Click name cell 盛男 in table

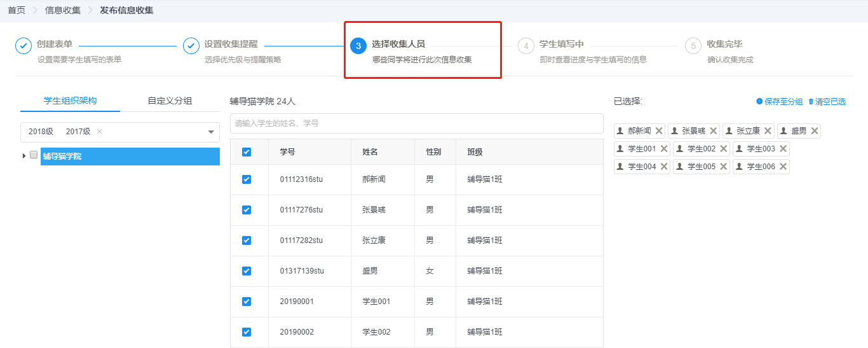(x=370, y=271)
